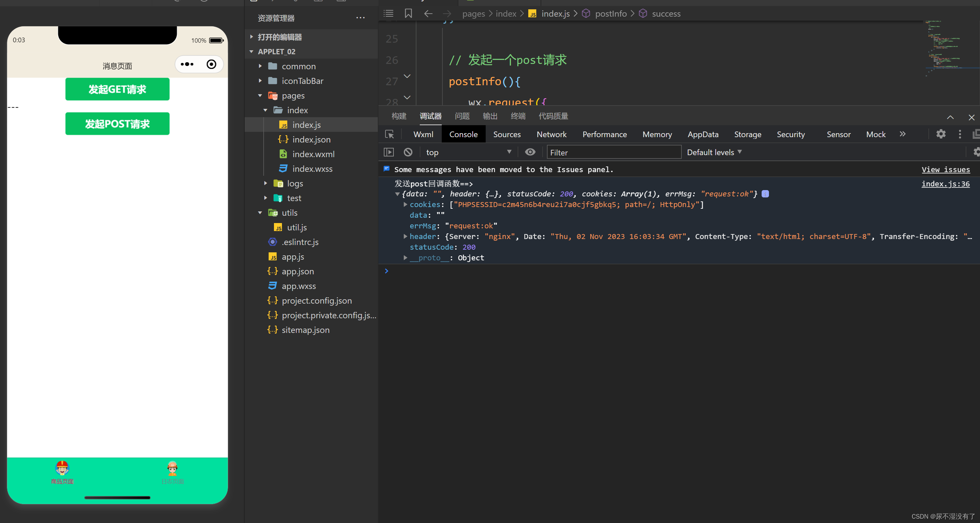Click the clear console icon
Screen dimensions: 980x523
[407, 152]
